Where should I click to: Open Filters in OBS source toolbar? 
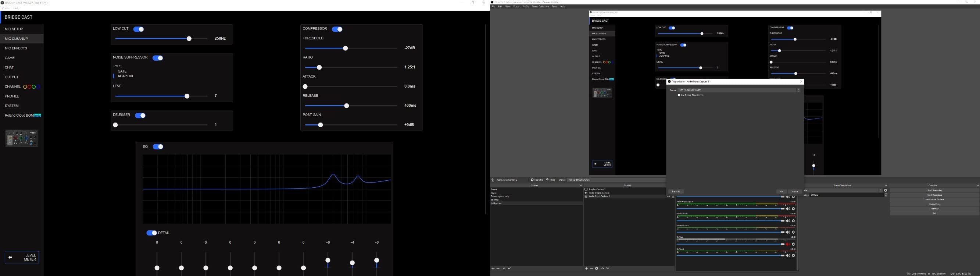[x=551, y=180]
